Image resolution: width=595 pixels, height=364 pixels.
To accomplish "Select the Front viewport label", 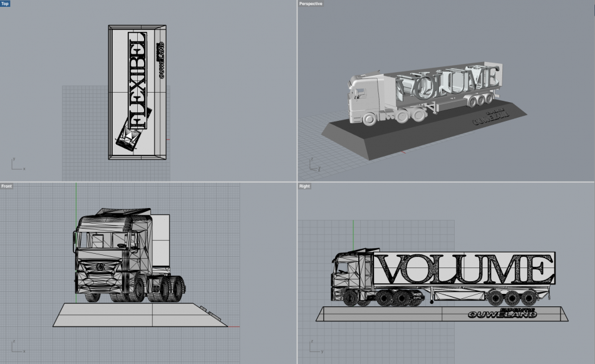I will tap(6, 186).
